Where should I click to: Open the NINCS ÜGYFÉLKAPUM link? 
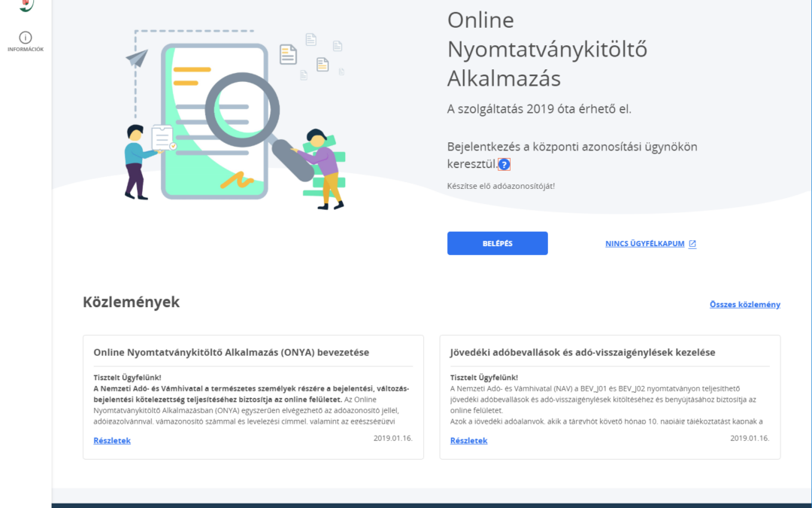click(x=650, y=244)
